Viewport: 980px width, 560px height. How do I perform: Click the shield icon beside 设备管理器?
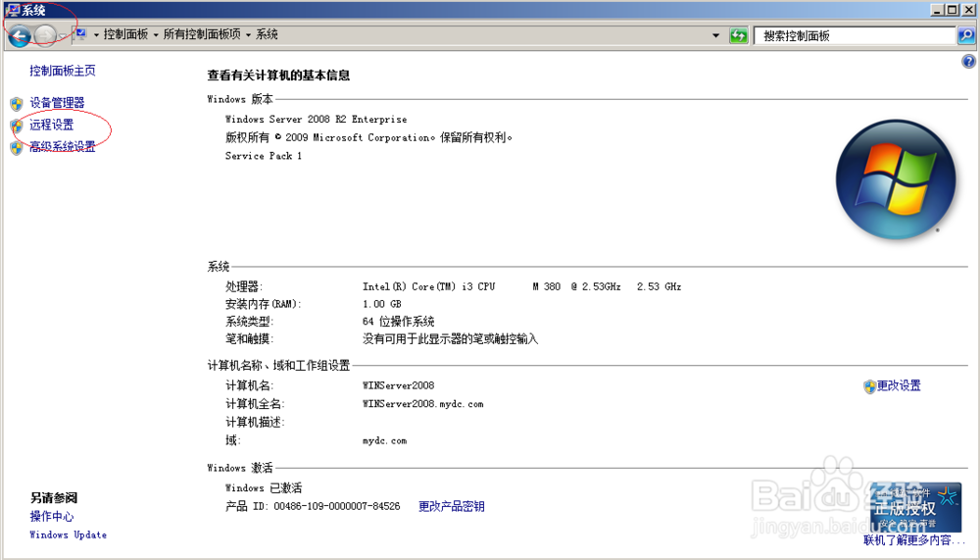point(17,103)
